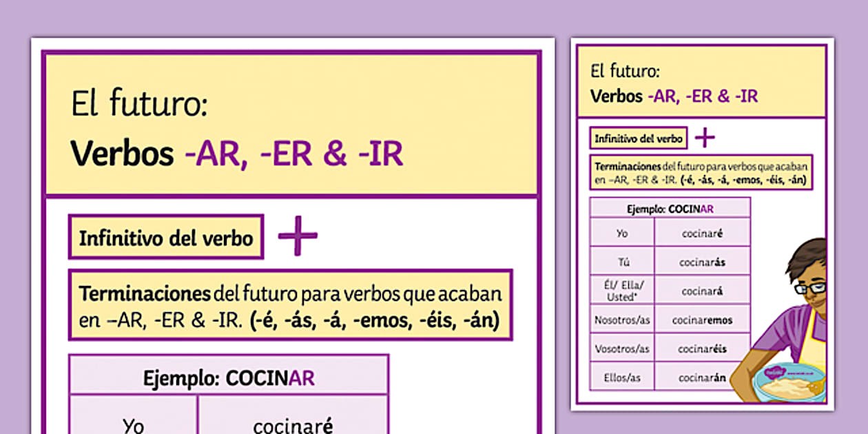Screen dimensions: 868x434
Task: Click the 'Infinitivo del verbo' yellow box
Action: click(166, 236)
